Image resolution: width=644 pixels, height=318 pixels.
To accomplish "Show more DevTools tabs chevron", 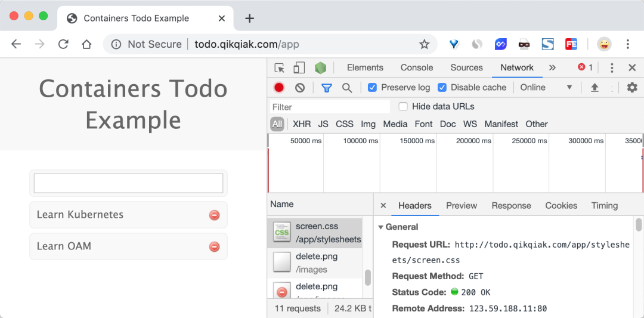I will 552,68.
